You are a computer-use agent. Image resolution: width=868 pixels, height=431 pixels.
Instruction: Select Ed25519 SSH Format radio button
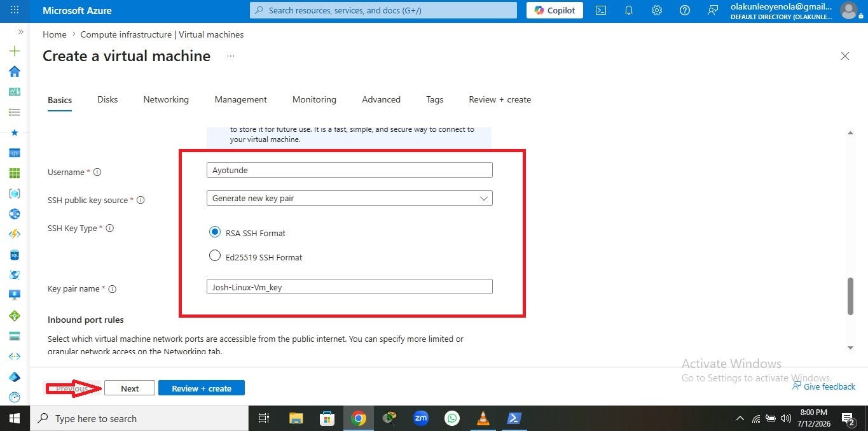pos(215,256)
